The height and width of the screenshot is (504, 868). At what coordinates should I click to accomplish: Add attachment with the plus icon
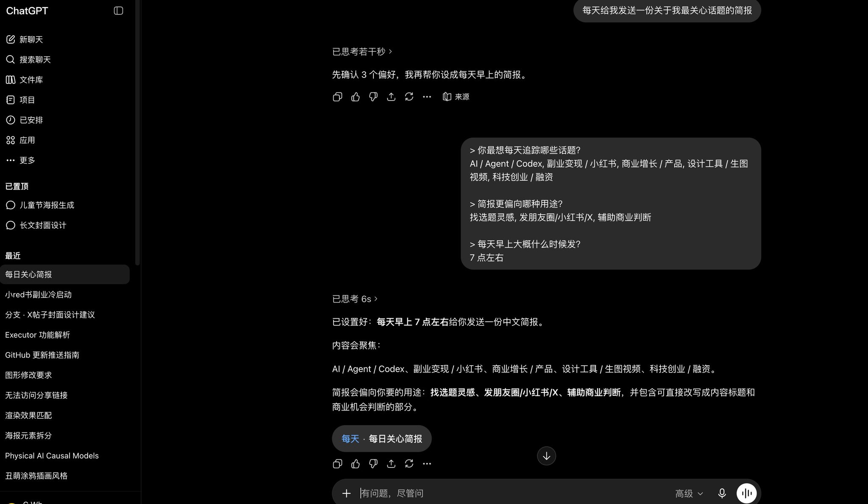coord(346,493)
